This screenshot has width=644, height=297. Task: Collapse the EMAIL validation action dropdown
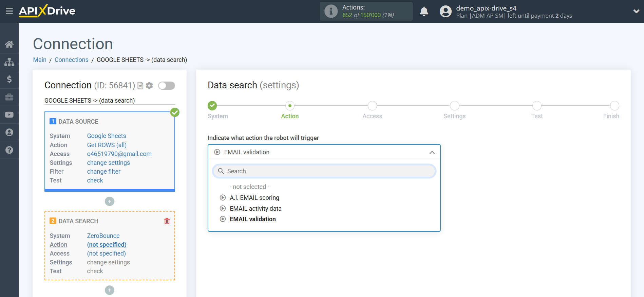coord(432,153)
